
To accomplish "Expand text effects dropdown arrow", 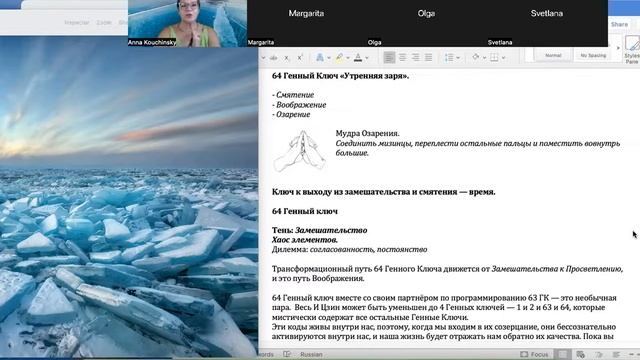I will click(329, 58).
